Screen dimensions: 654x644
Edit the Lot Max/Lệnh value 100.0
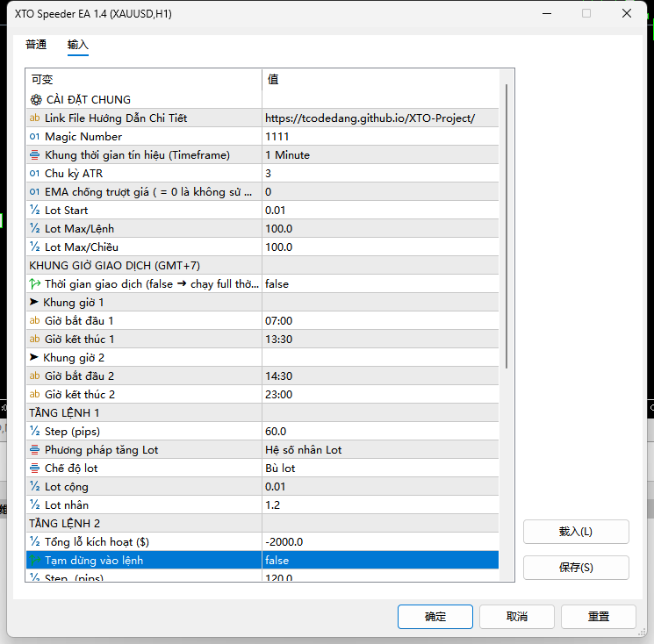[x=380, y=228]
